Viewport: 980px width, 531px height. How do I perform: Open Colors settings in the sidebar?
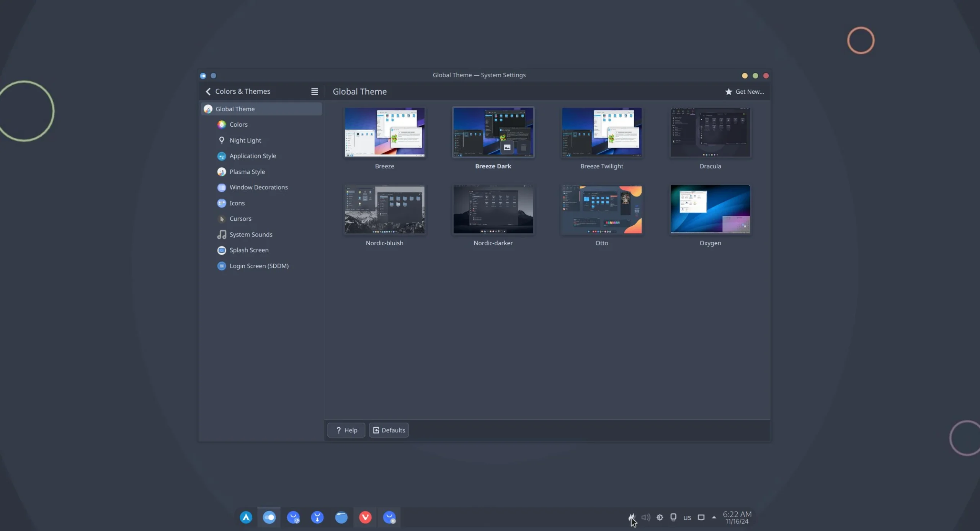[238, 124]
